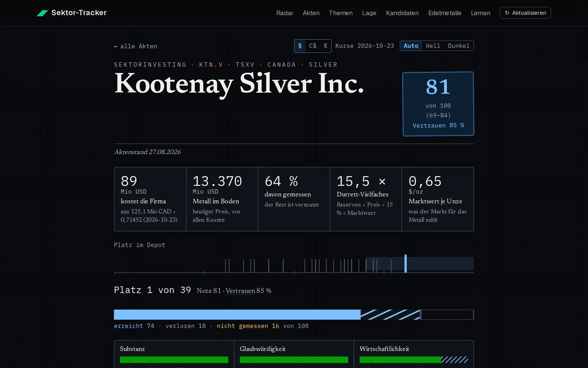Image resolution: width=588 pixels, height=368 pixels.
Task: Open the Glaubwürdigkeit category card
Action: tap(294, 354)
